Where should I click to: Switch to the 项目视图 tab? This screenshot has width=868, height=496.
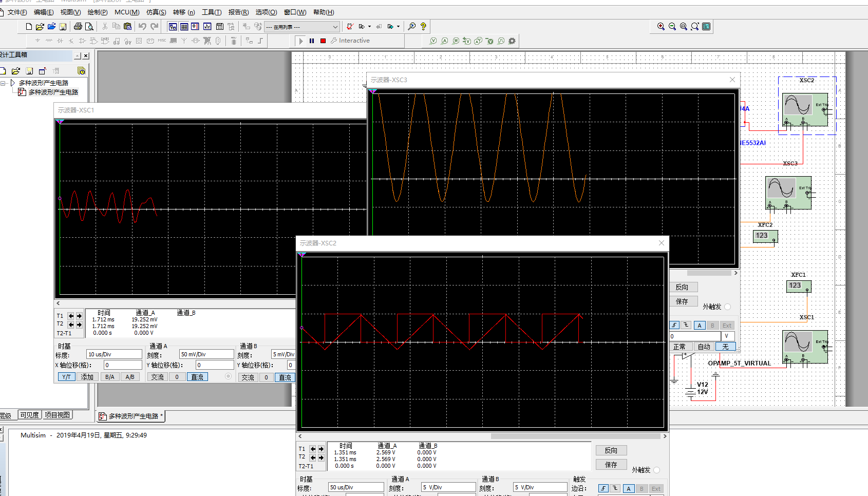coord(57,415)
